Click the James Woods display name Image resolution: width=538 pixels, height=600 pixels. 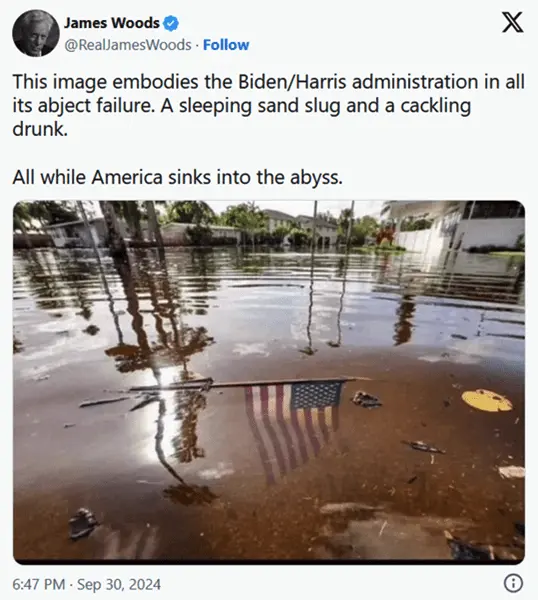pos(111,23)
